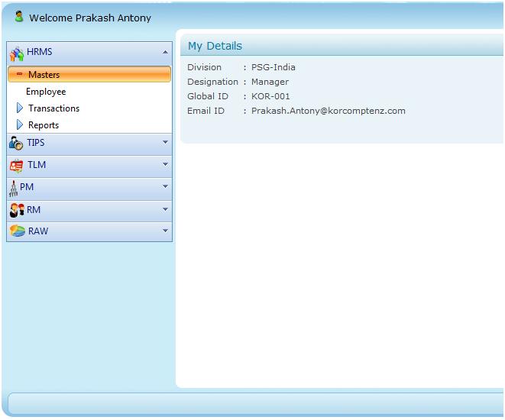
Task: Click the PSG-India division value
Action: coord(273,67)
